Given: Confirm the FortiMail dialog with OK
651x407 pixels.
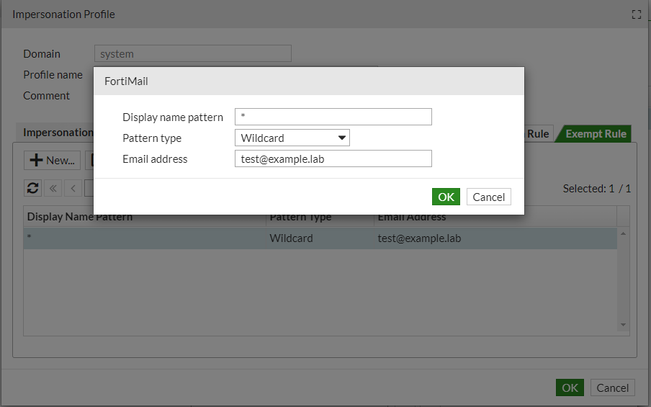Looking at the screenshot, I should click(x=446, y=196).
